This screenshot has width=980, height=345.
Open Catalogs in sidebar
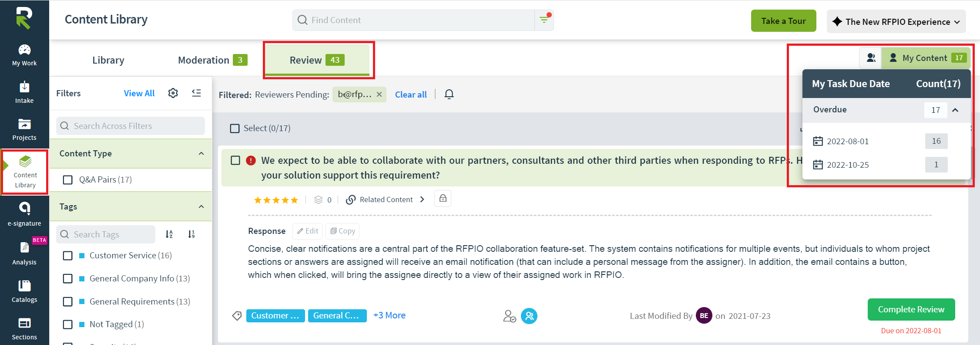pos(24,291)
